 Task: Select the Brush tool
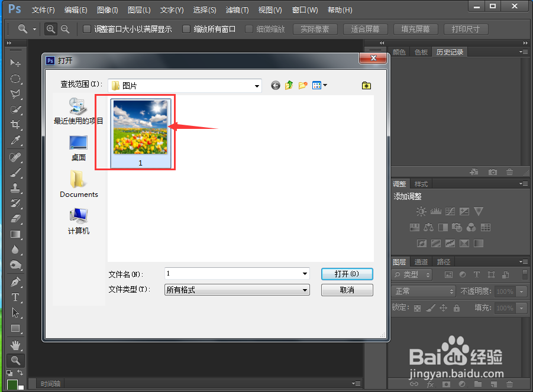15,173
